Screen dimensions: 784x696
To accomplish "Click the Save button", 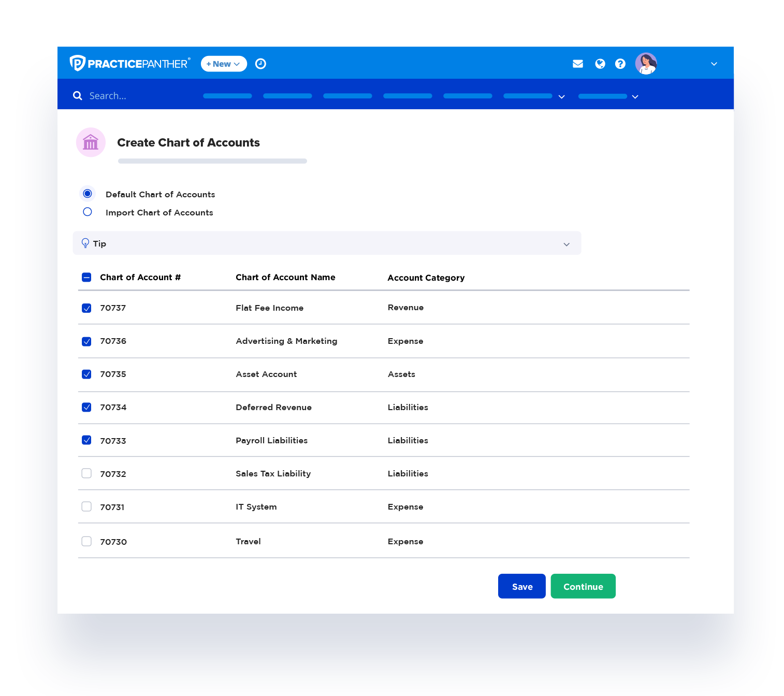I will 521,586.
